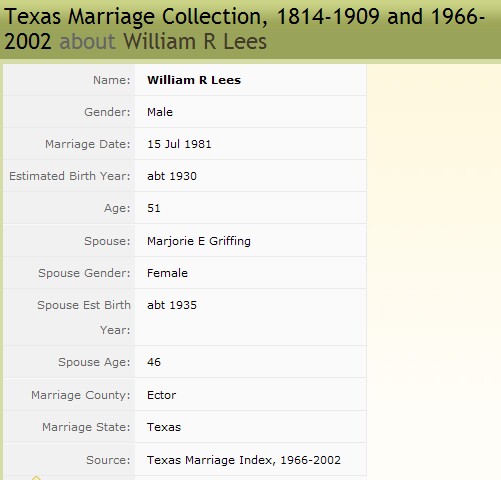The width and height of the screenshot is (501, 480).
Task: Click the Marriage County field label
Action: [x=80, y=395]
